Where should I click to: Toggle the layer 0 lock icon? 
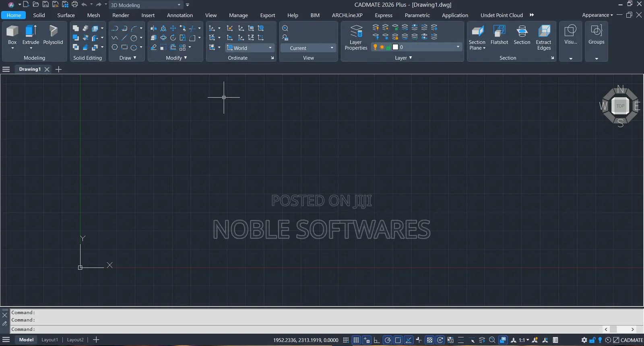(x=388, y=47)
